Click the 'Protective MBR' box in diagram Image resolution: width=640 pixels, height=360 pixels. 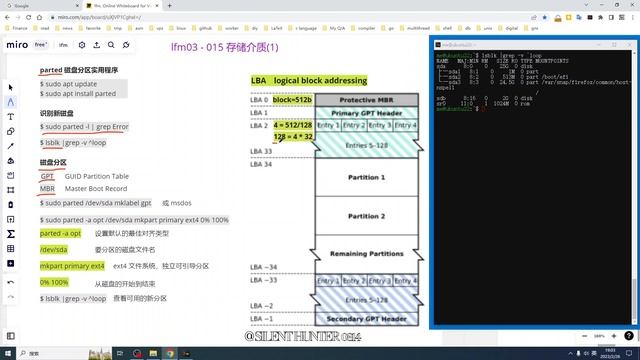click(367, 100)
